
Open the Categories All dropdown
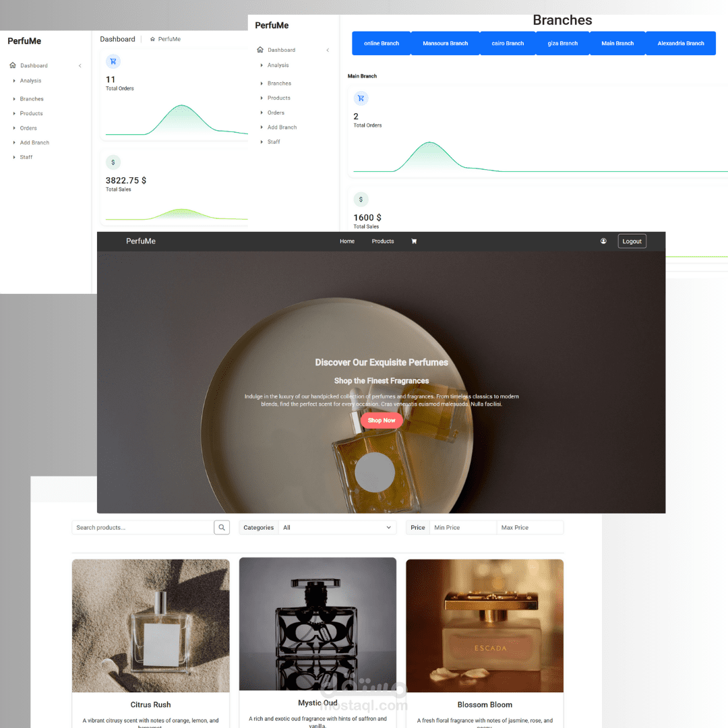337,527
